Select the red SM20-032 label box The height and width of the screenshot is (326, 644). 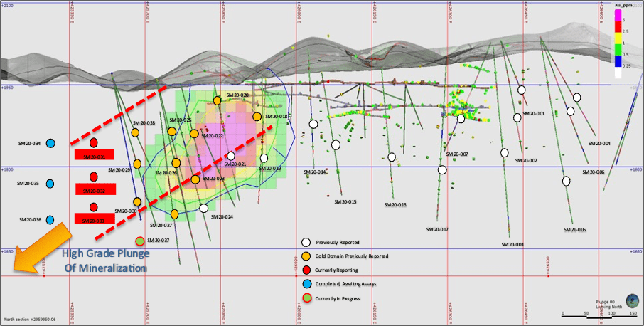[94, 190]
